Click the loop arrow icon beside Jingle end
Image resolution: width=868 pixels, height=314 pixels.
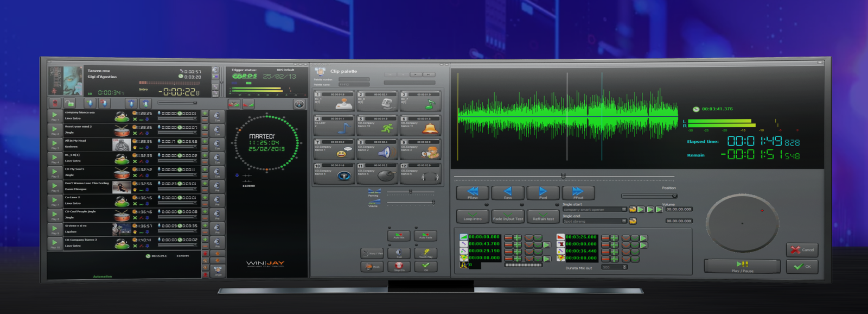tap(633, 221)
